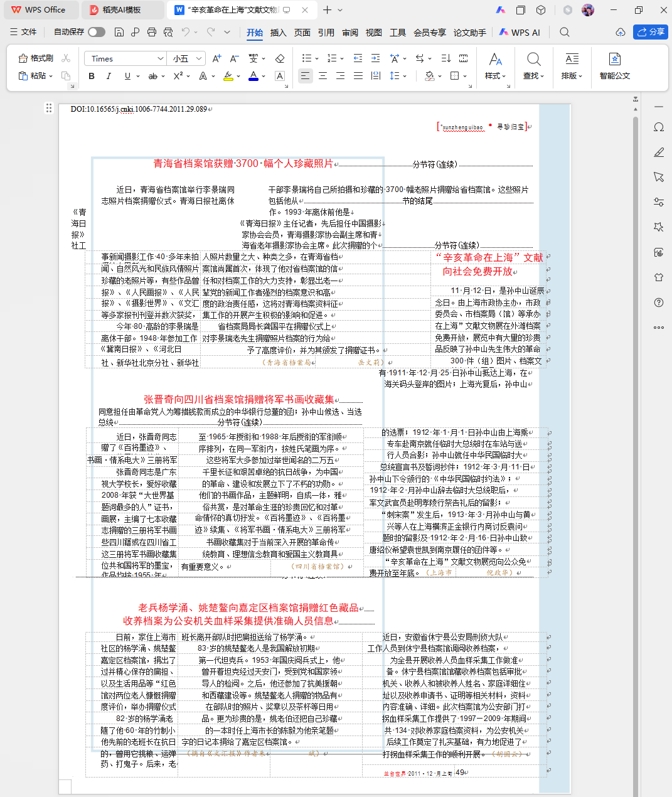Click the WPS AI button
This screenshot has width=672, height=797.
pos(520,33)
